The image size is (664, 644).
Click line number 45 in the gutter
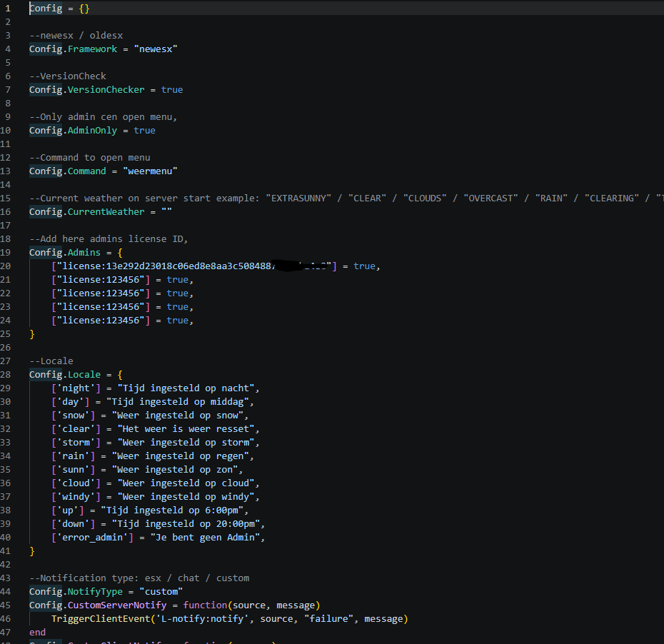pos(6,605)
